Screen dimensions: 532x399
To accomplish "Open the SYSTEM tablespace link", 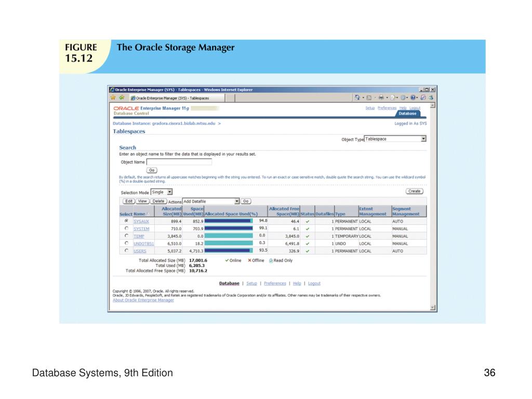I will pyautogui.click(x=141, y=229).
